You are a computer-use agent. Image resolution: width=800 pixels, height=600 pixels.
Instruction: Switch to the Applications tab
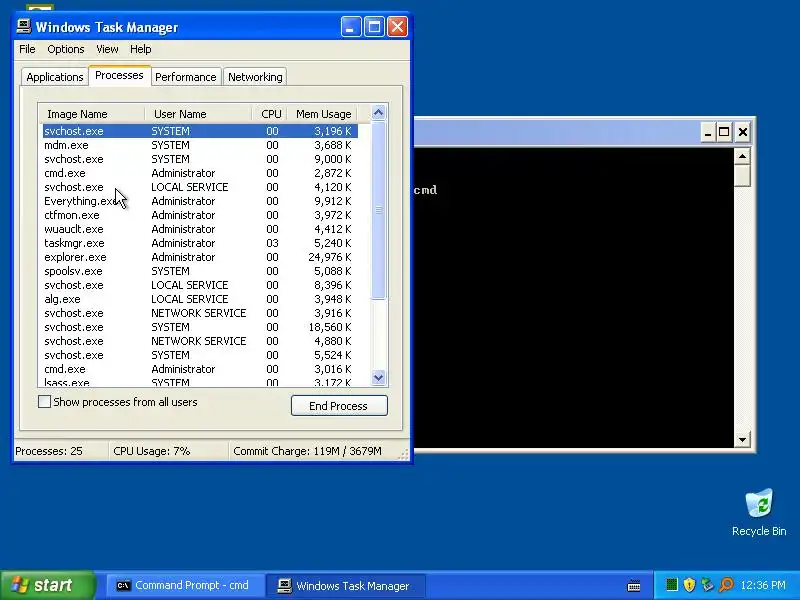pyautogui.click(x=55, y=77)
